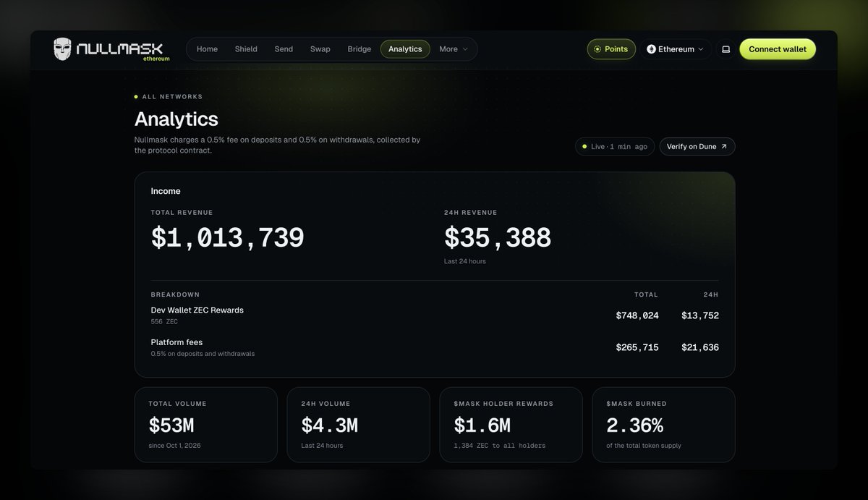Image resolution: width=868 pixels, height=500 pixels.
Task: Click total revenue $1,013,739
Action: click(x=228, y=238)
